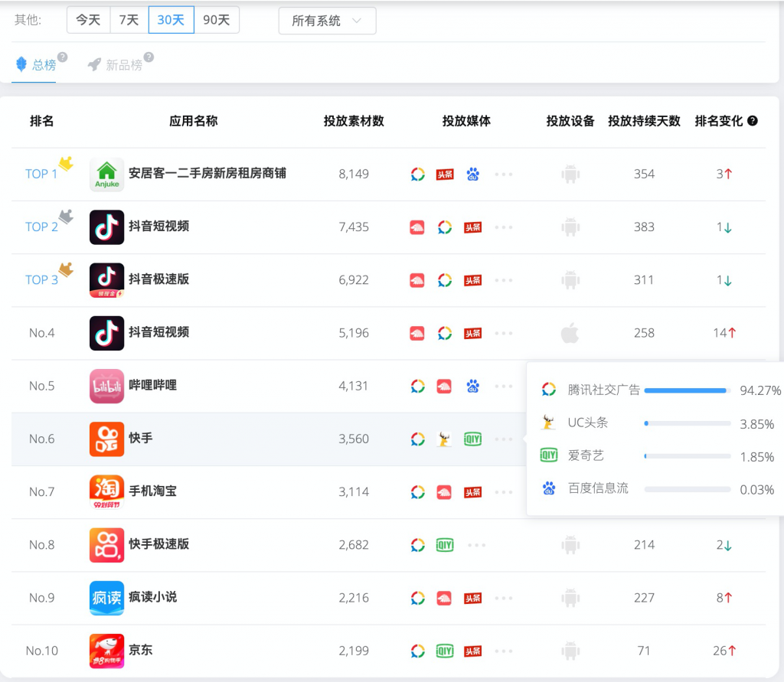Click the UC头条 deer icon in the 快手 row

444,439
